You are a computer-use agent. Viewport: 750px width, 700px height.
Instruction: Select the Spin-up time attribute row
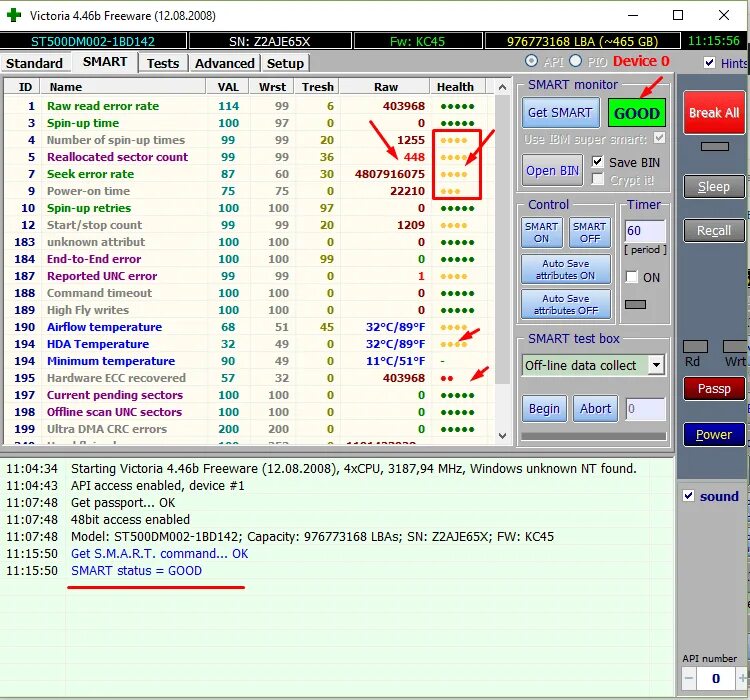tap(249, 123)
